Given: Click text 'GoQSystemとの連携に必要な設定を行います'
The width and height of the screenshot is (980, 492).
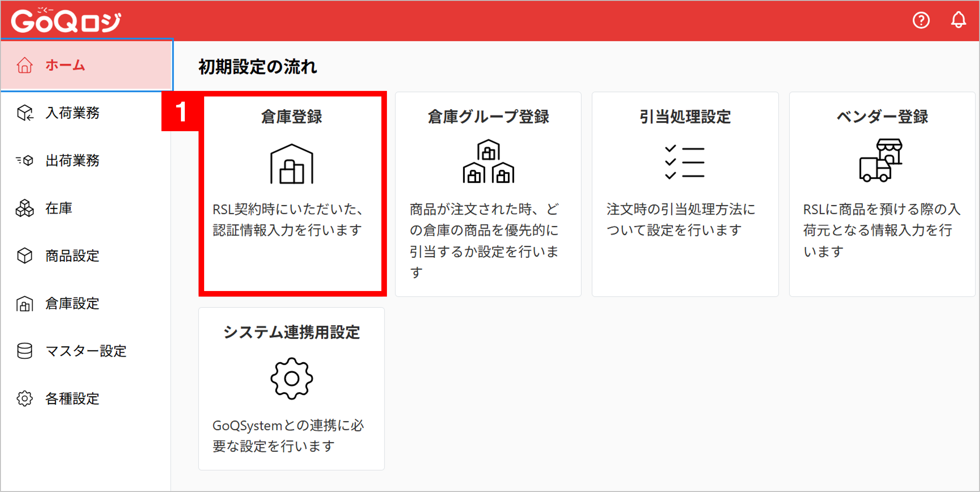Looking at the screenshot, I should click(x=288, y=436).
